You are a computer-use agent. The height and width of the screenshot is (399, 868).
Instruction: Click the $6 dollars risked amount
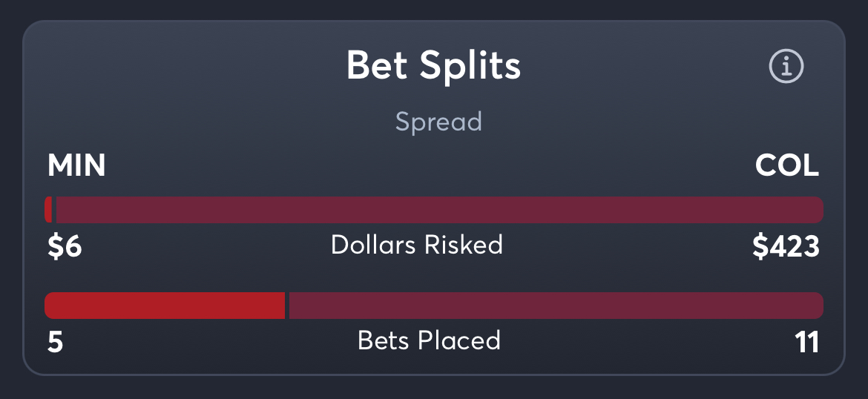click(65, 247)
